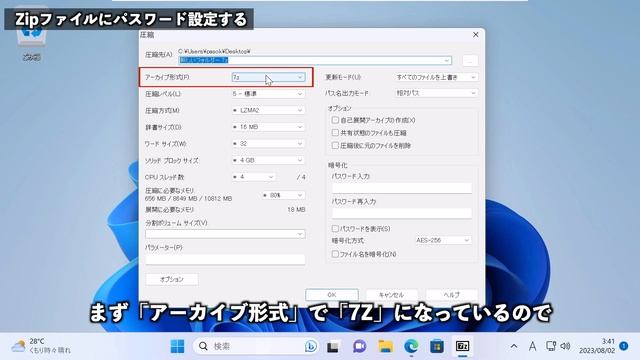Open Microsoft Edge from the taskbar
The image size is (640, 360).
411,346
